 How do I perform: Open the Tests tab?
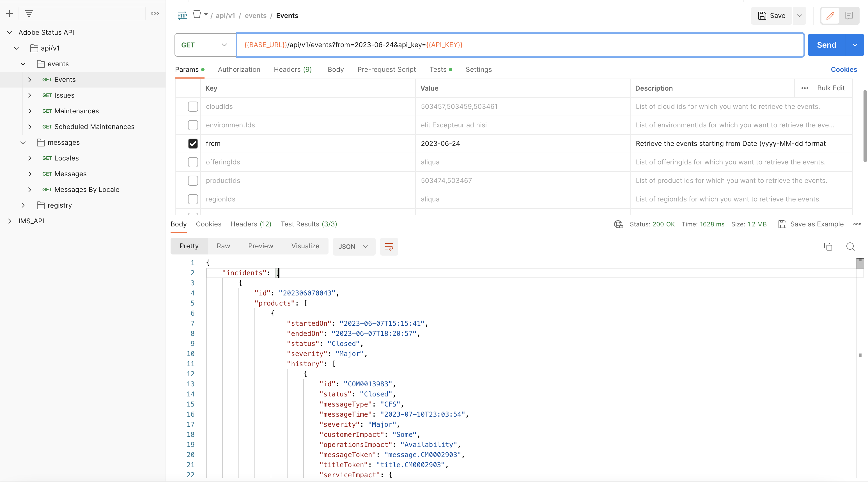(441, 69)
